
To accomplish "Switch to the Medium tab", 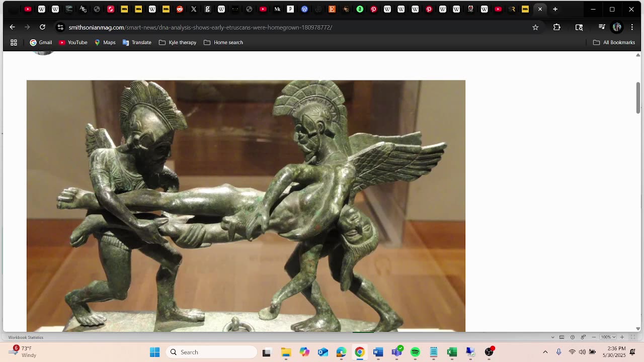I will tap(277, 9).
